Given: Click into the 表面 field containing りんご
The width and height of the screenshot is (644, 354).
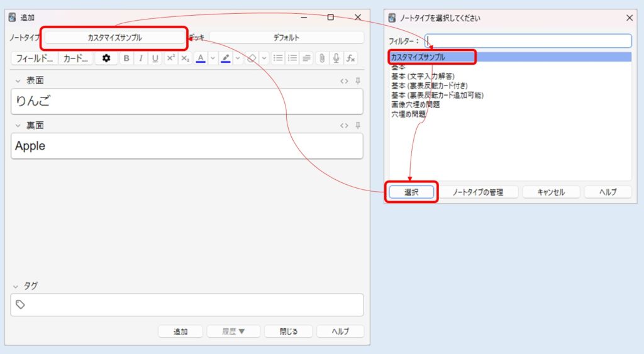Looking at the screenshot, I should tap(187, 101).
